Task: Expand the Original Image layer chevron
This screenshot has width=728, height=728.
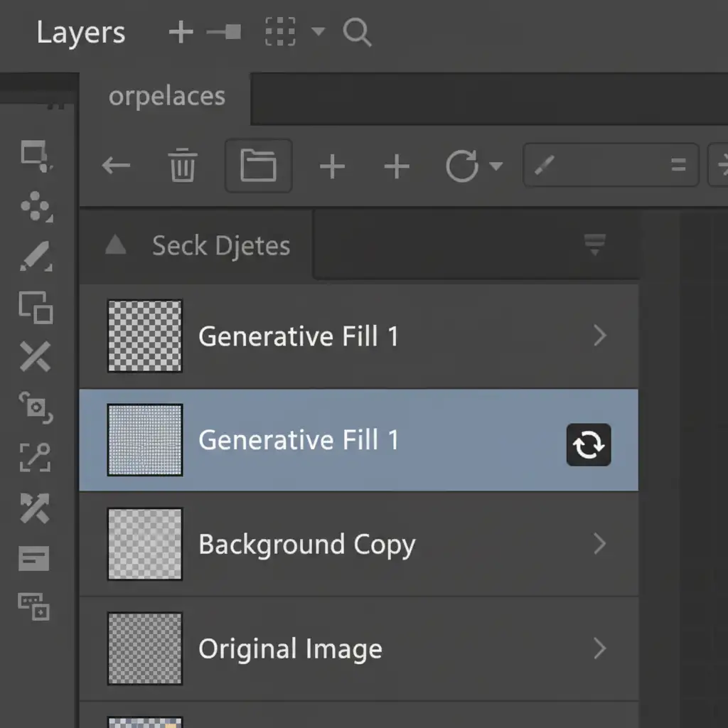Action: [x=599, y=648]
